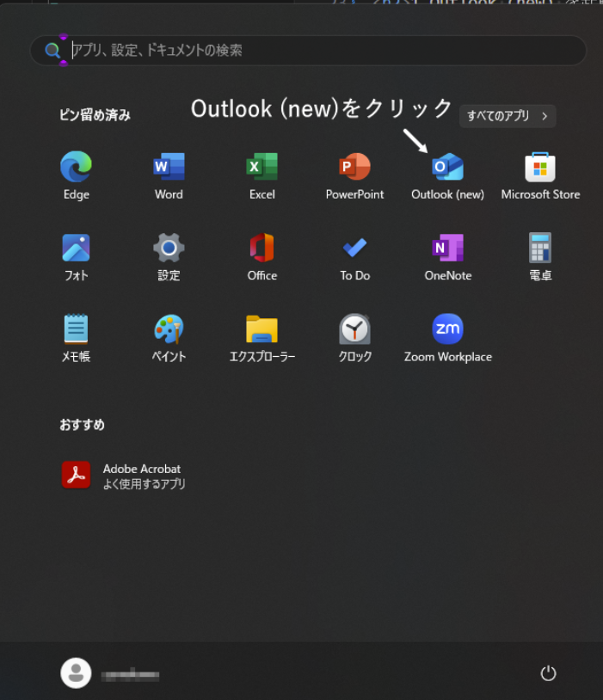Open the user account avatar
The width and height of the screenshot is (603, 700).
[76, 673]
